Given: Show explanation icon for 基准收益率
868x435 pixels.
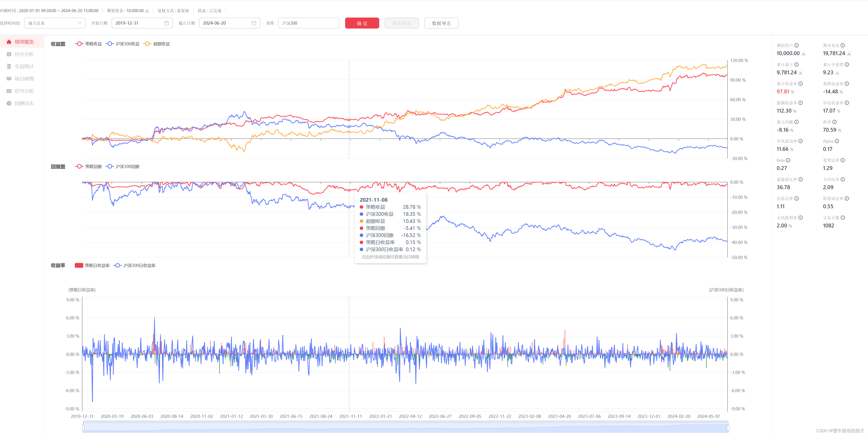Looking at the screenshot, I should pos(847,84).
